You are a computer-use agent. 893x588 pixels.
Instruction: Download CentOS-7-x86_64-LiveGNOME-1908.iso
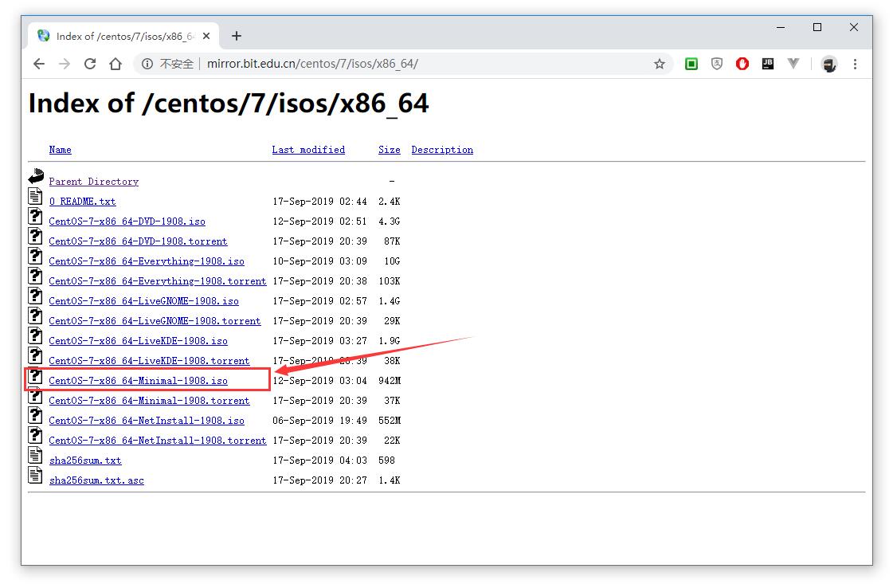click(x=144, y=301)
